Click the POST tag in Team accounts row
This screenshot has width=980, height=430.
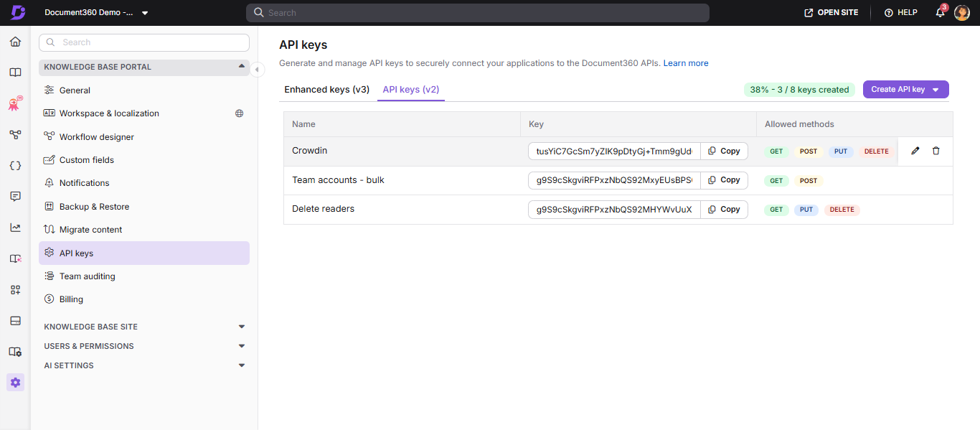tap(809, 181)
